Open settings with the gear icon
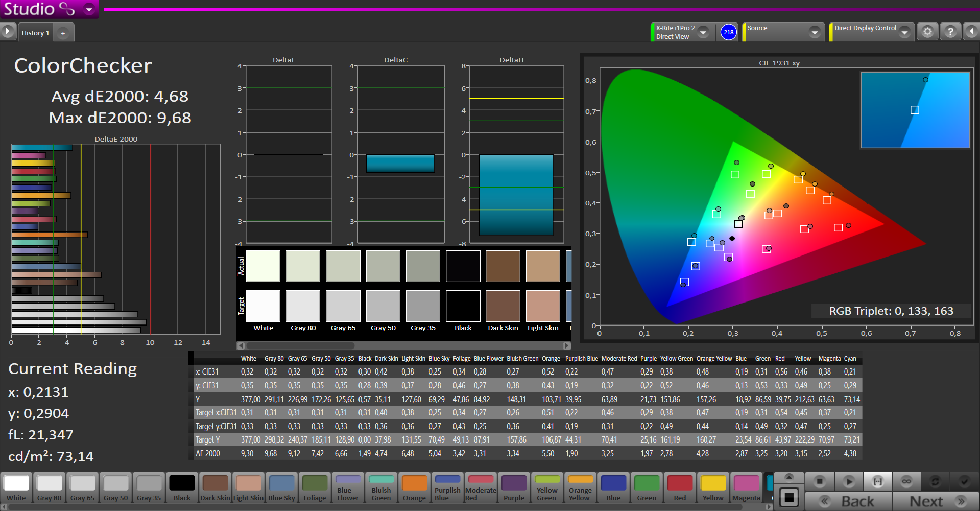The width and height of the screenshot is (980, 511). pos(927,32)
